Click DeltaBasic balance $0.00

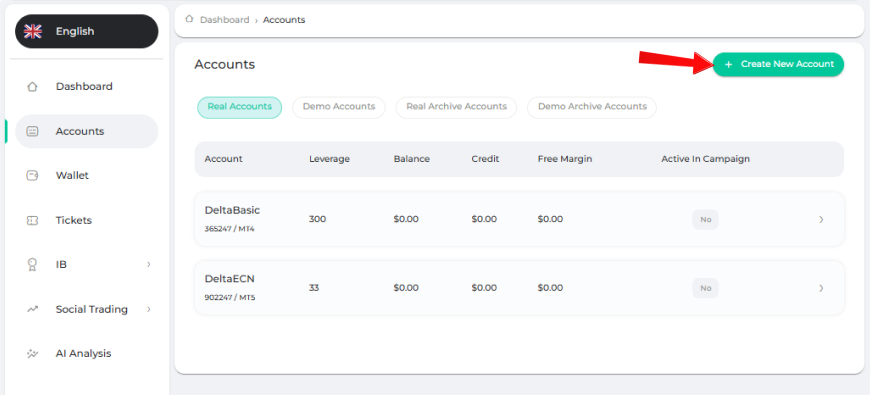pyautogui.click(x=406, y=219)
